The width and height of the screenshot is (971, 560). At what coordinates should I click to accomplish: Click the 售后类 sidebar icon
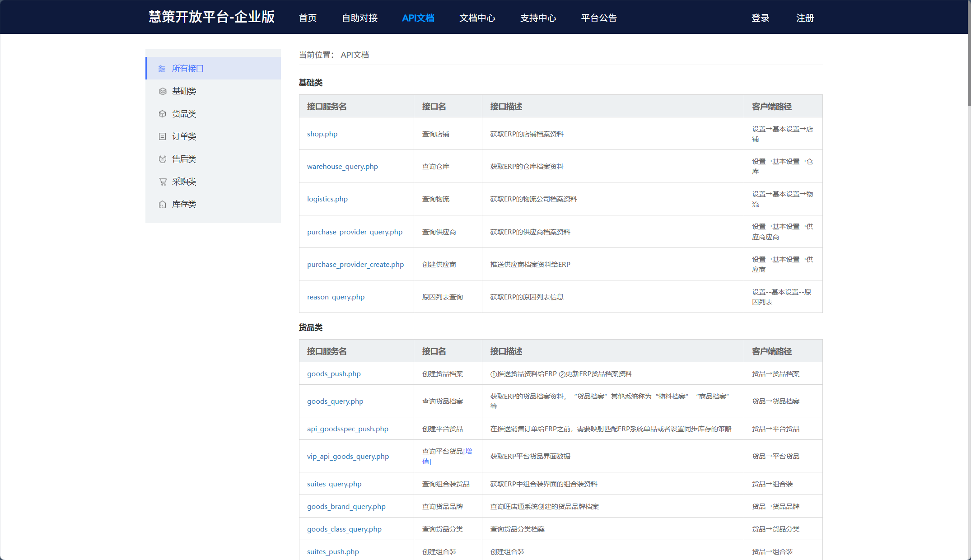click(162, 159)
